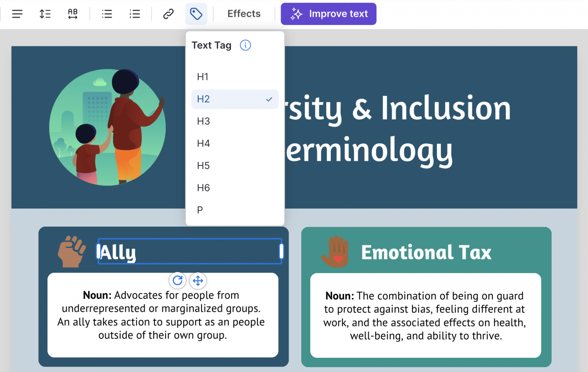Open the text alignment icon

[17, 14]
